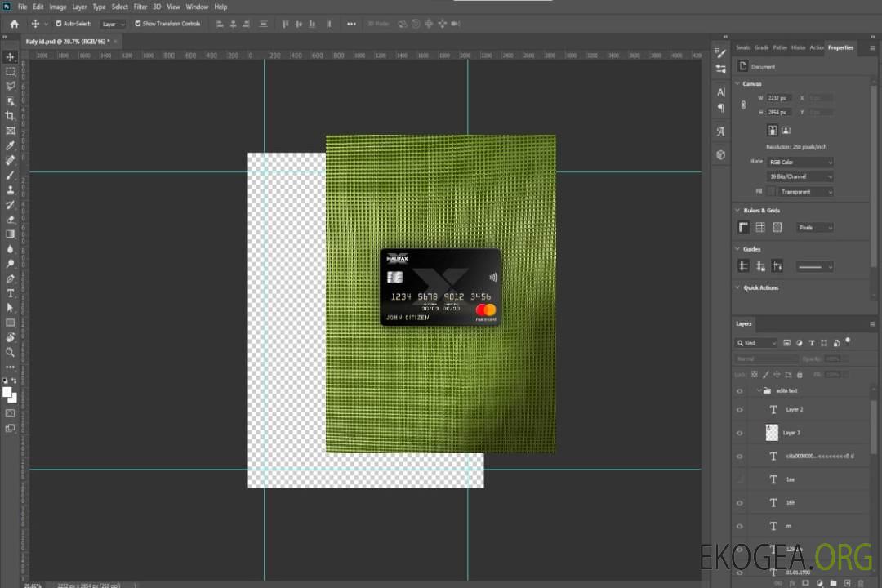Hide the '169' text layer
This screenshot has height=588, width=882.
[740, 503]
